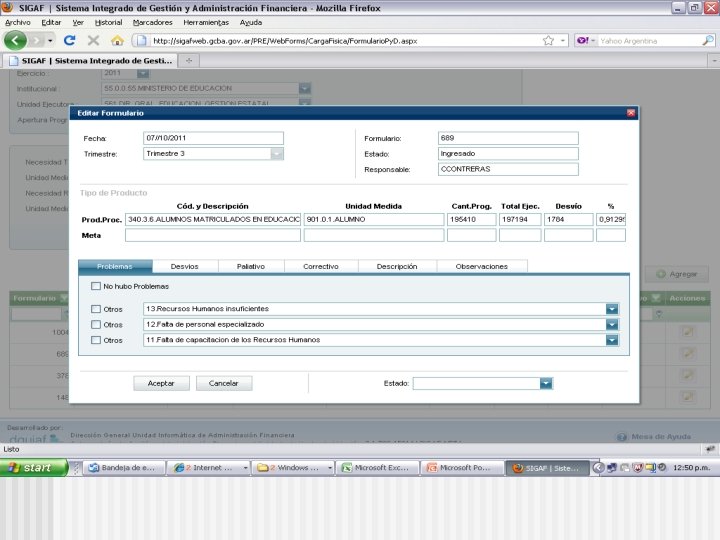Select the Problemas tab
This screenshot has width=720, height=540.
click(115, 266)
